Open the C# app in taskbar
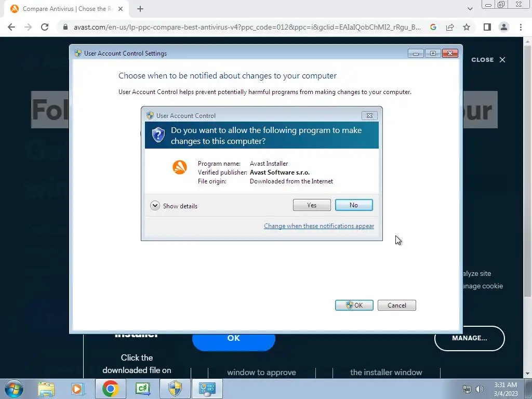Image resolution: width=532 pixels, height=399 pixels. tap(142, 389)
